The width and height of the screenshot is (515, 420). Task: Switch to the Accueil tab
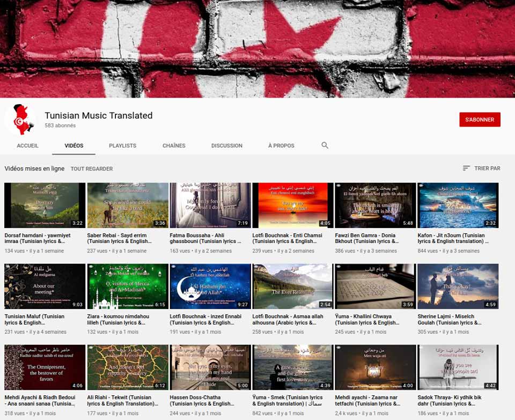coord(27,145)
